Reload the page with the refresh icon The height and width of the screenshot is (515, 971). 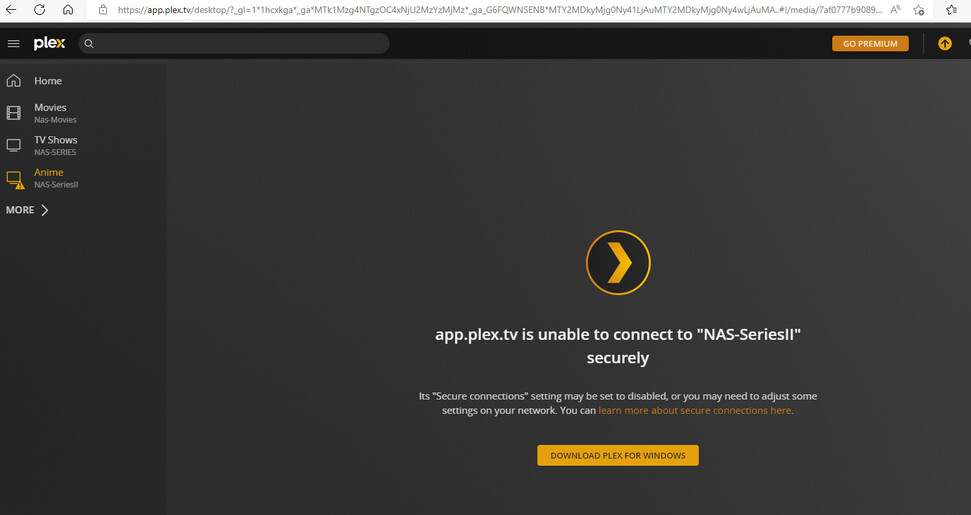click(39, 9)
